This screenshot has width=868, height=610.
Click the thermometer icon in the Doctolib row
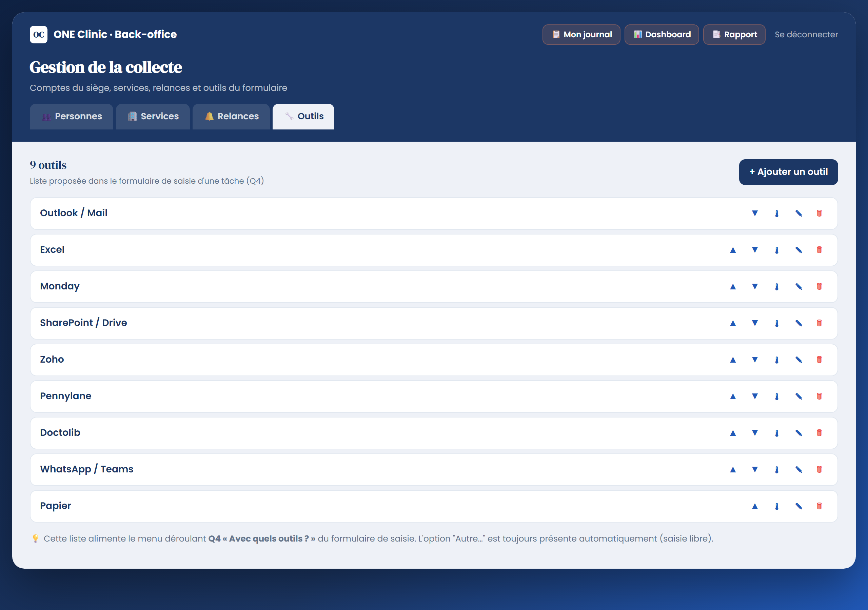point(776,433)
